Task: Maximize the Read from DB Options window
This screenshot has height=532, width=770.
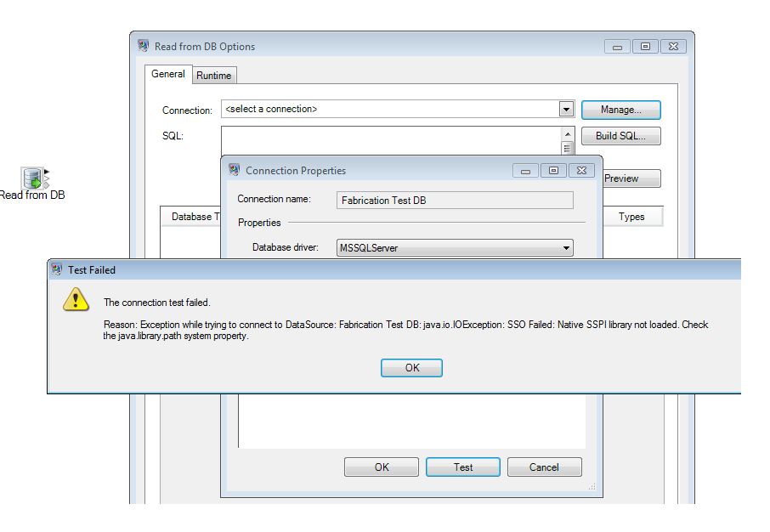Action: point(645,47)
